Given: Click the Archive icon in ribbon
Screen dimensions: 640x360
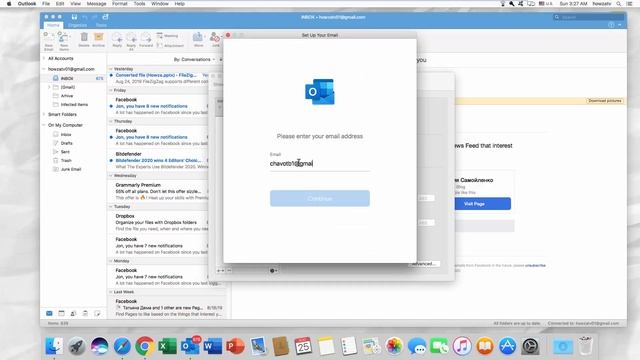Looking at the screenshot, I should click(x=99, y=40).
